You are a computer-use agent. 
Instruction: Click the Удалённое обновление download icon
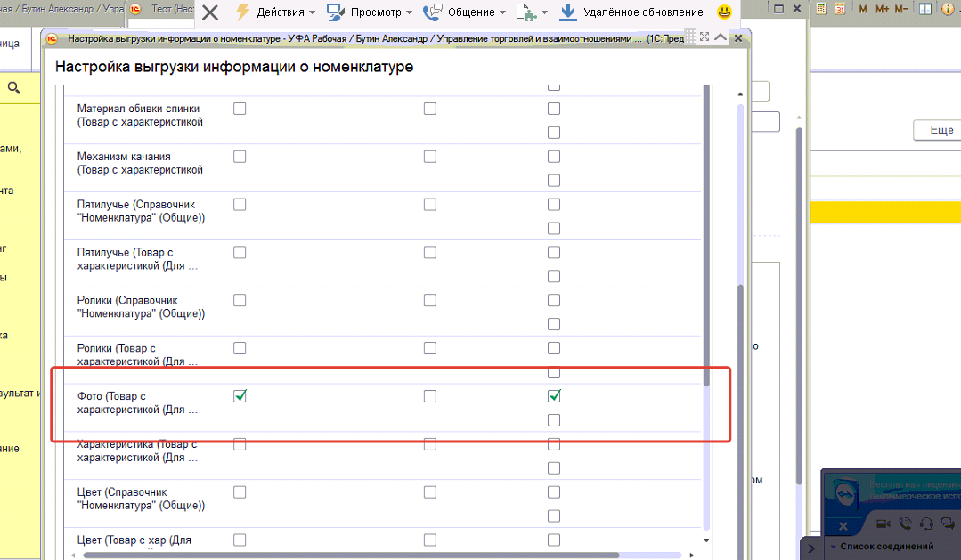(568, 12)
